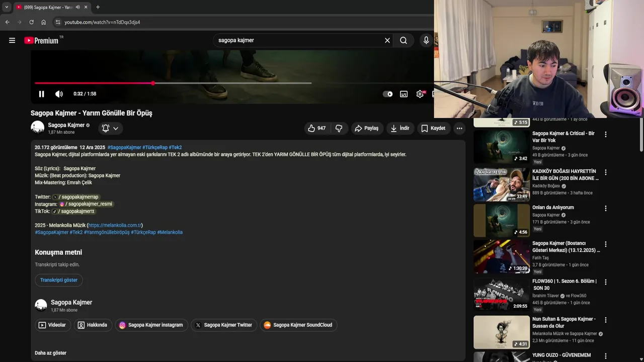Open TikTok sagopakajmertt link
The width and height of the screenshot is (644, 362).
pos(73,211)
